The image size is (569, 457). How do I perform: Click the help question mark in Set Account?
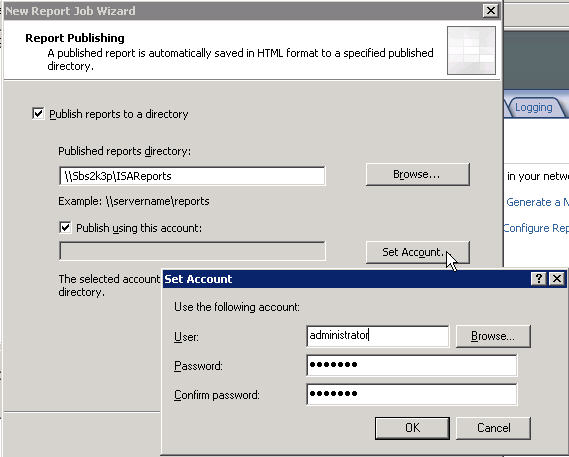pyautogui.click(x=539, y=279)
